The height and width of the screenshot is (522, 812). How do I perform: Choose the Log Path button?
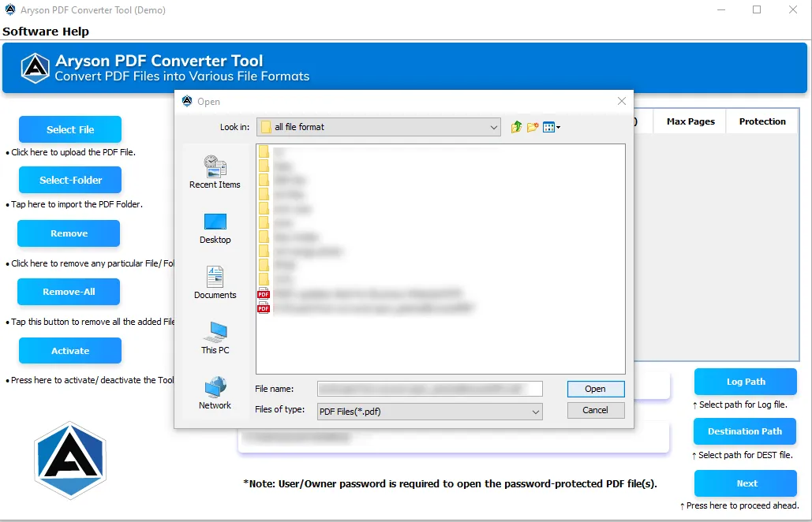[x=746, y=382]
